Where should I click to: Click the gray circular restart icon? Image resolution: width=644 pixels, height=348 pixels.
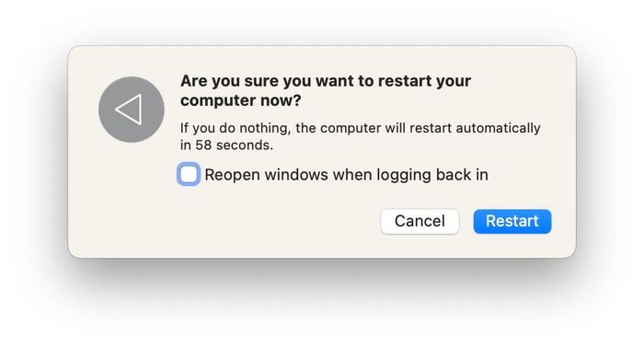[x=132, y=110]
